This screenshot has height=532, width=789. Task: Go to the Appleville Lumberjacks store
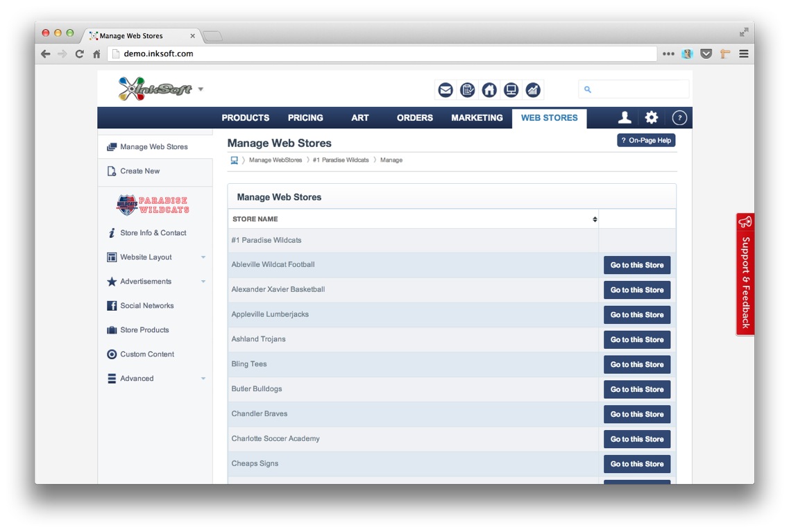636,315
